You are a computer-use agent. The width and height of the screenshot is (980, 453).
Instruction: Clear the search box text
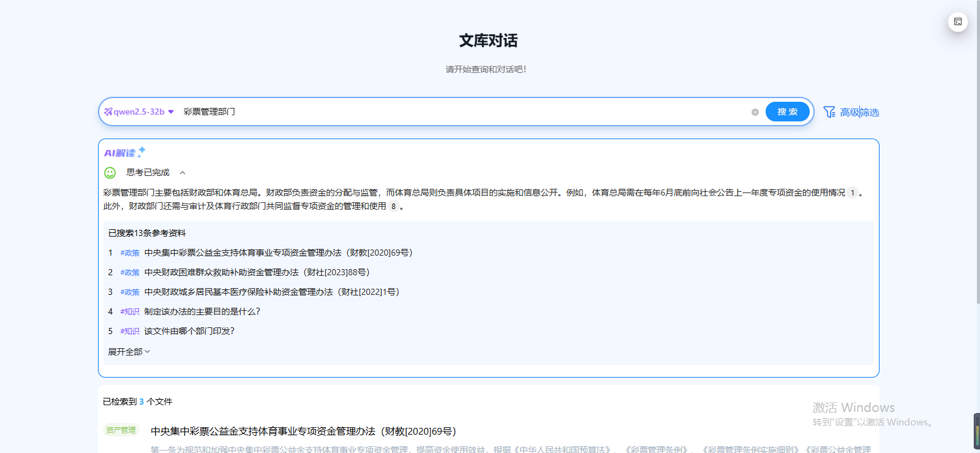pos(755,112)
